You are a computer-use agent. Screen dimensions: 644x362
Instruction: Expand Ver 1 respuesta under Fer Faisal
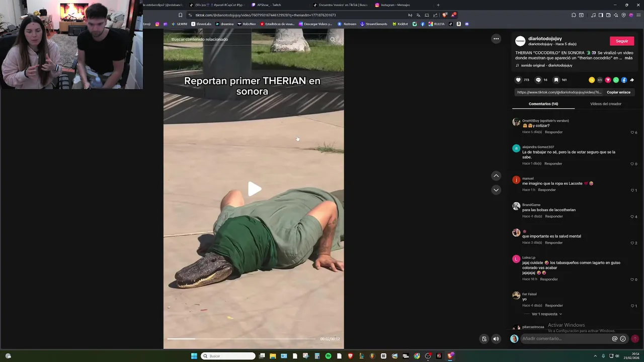[547, 314]
